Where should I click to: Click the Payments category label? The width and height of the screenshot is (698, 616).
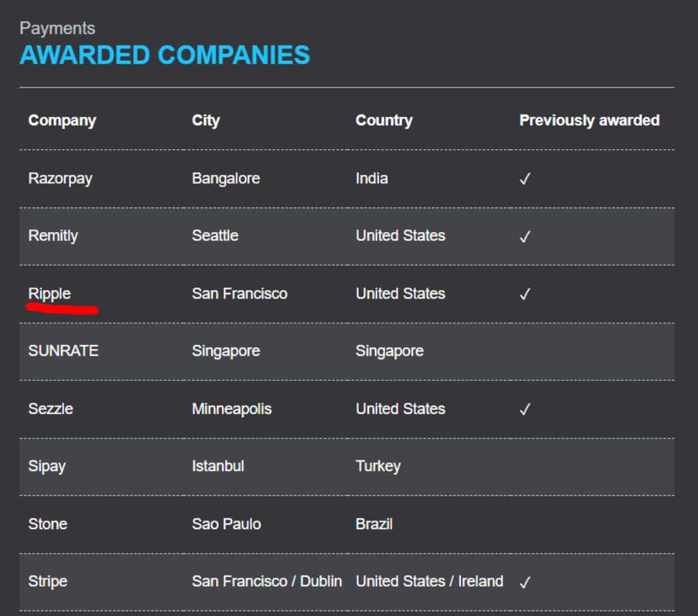tap(57, 29)
